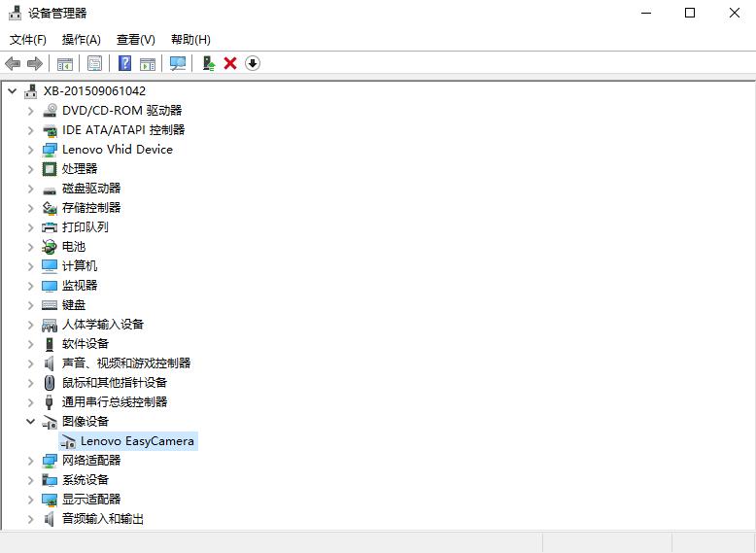Viewport: 756px width, 553px height.
Task: Expand the 监视器 category arrow
Action: (31, 286)
